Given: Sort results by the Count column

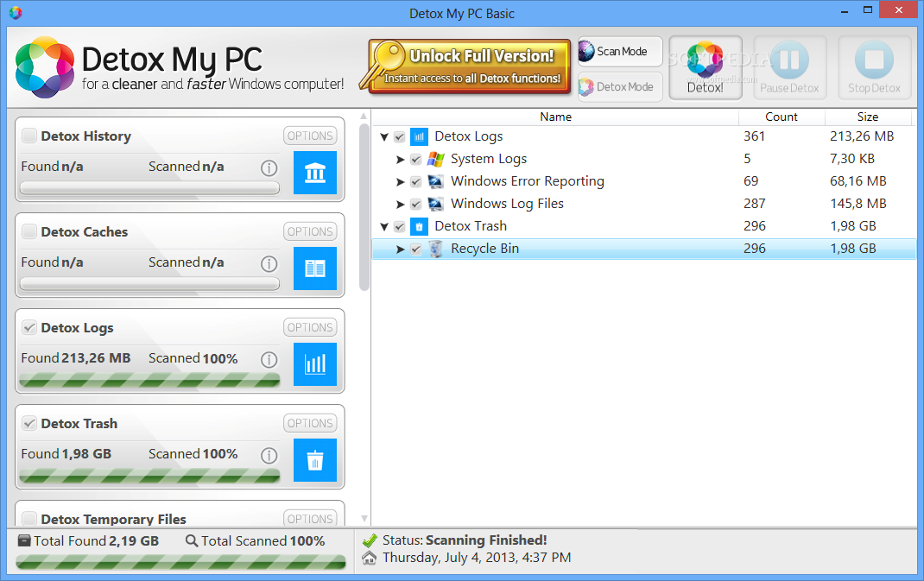Looking at the screenshot, I should point(782,117).
